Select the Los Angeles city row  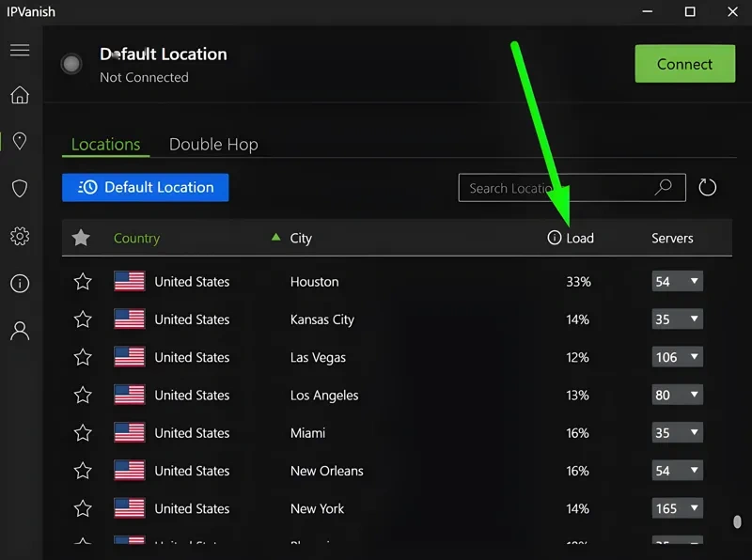coord(397,395)
